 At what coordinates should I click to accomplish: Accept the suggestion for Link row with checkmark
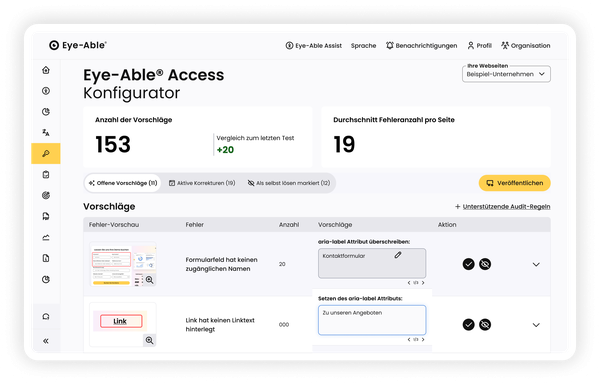click(468, 324)
